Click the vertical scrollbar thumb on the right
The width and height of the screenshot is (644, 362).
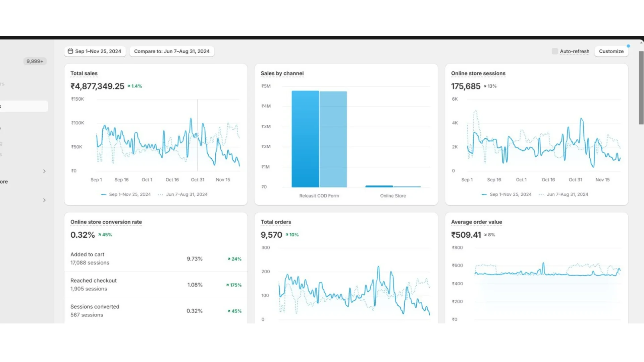[x=641, y=87]
